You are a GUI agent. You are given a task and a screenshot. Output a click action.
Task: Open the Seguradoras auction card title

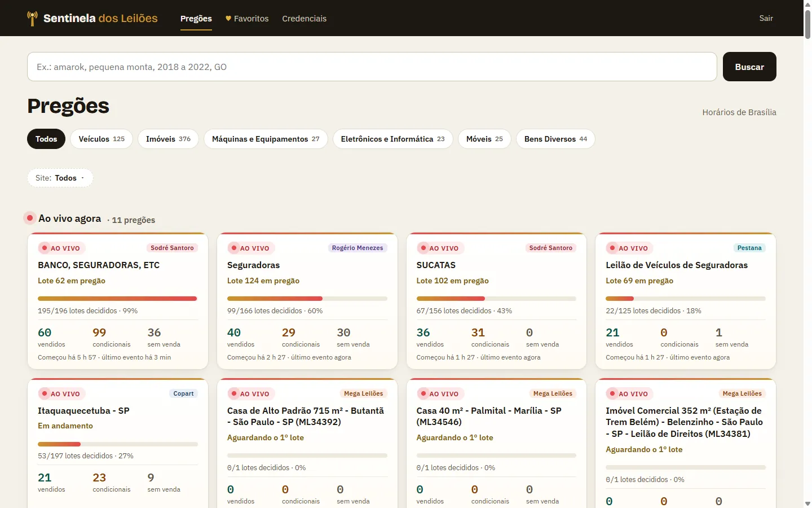[x=253, y=265]
